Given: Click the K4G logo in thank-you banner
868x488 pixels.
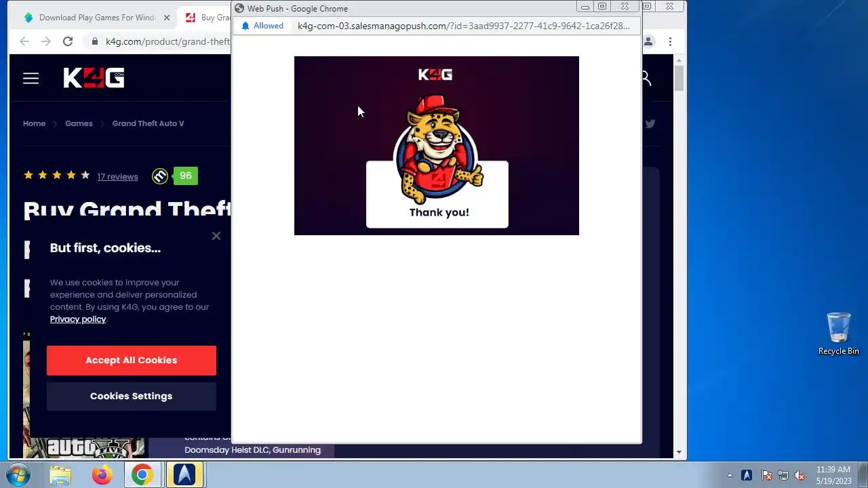Looking at the screenshot, I should tap(435, 75).
